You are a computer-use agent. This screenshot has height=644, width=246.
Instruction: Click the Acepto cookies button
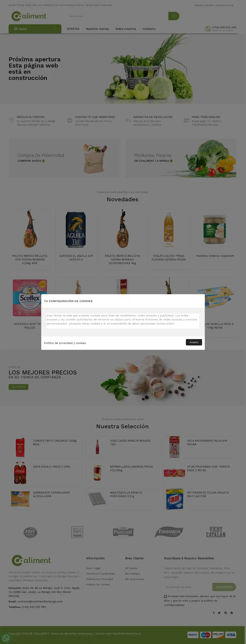pyautogui.click(x=194, y=342)
